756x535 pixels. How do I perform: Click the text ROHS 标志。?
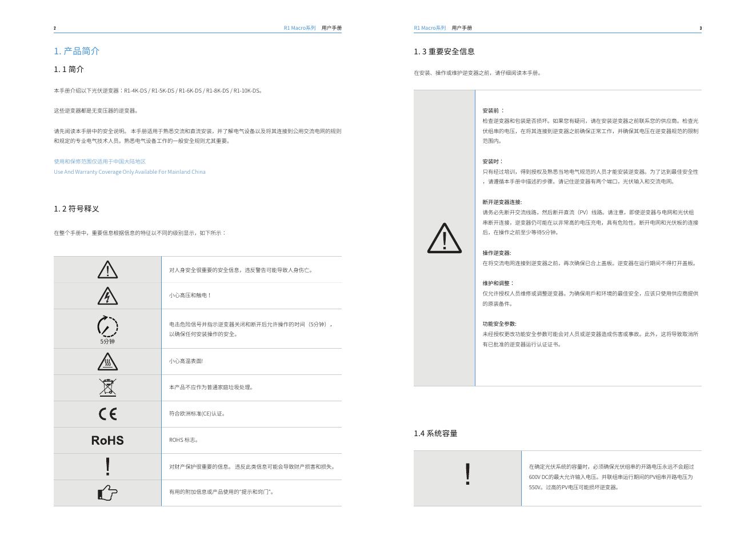click(184, 440)
